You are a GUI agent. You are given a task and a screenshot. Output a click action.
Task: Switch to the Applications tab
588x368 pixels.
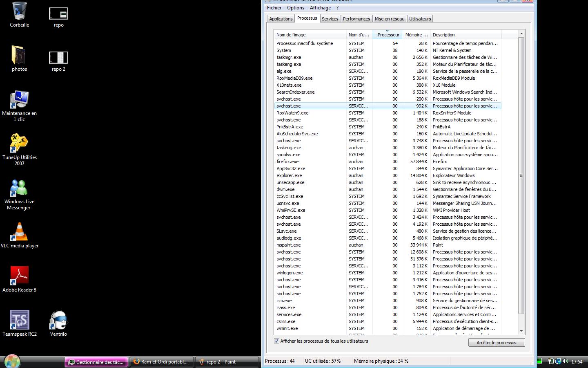pos(281,19)
